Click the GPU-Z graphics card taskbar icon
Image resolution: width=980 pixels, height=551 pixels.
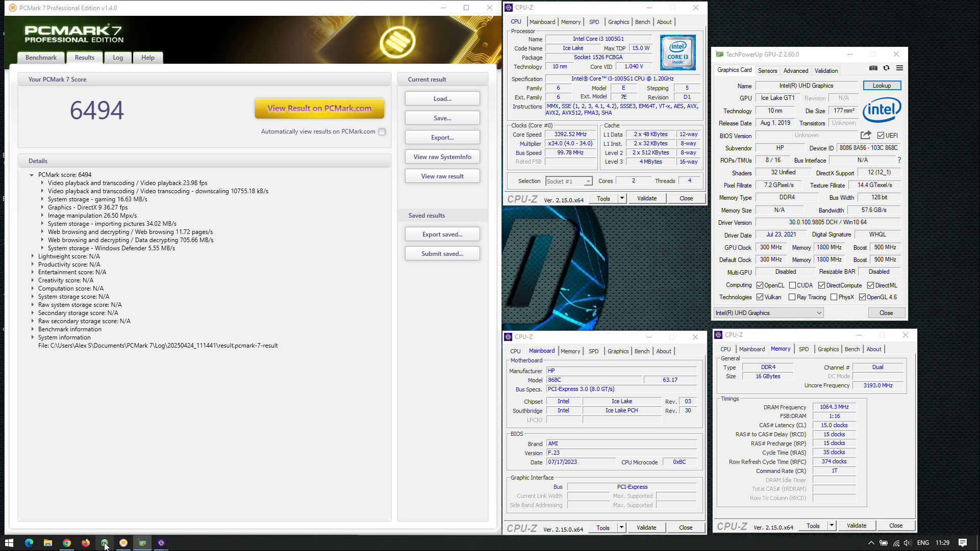142,543
